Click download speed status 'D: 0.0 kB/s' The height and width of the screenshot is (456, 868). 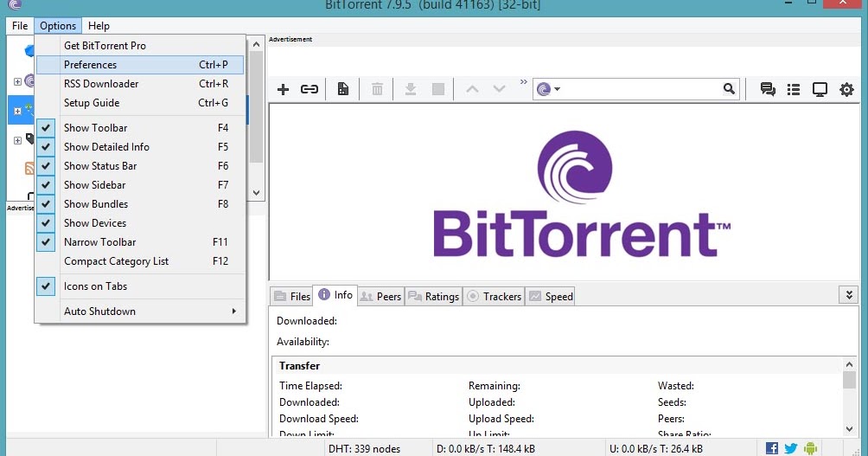(462, 449)
